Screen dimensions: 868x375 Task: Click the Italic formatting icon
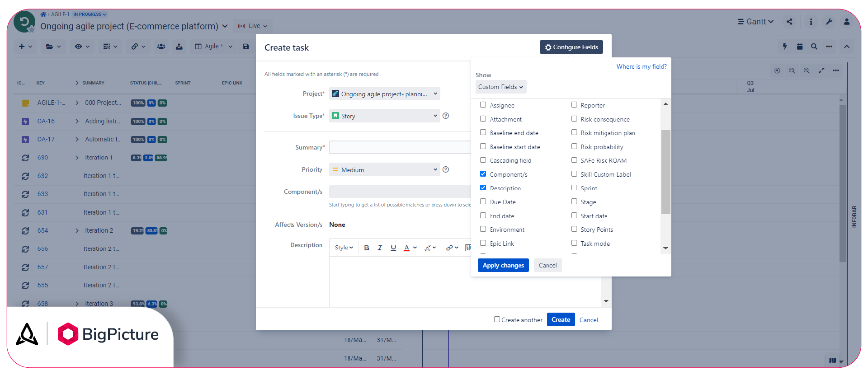380,248
